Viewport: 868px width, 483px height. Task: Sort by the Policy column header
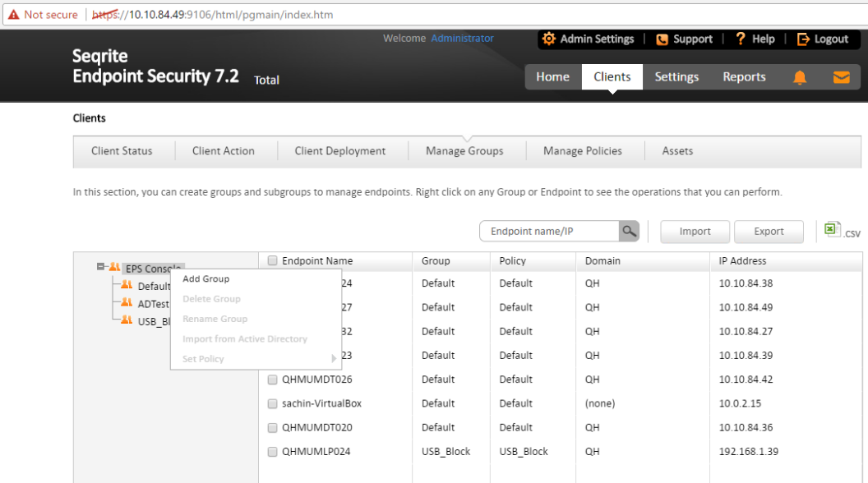point(513,260)
